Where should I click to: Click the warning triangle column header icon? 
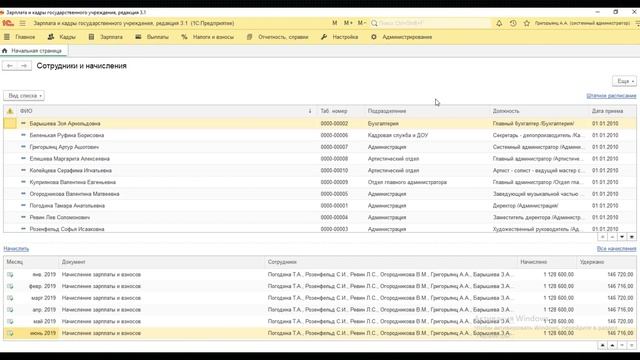(10, 111)
